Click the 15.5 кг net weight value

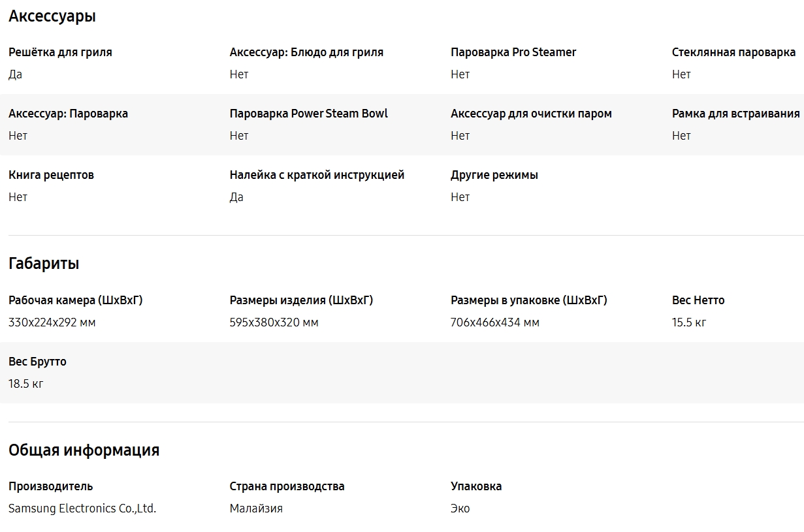(689, 322)
